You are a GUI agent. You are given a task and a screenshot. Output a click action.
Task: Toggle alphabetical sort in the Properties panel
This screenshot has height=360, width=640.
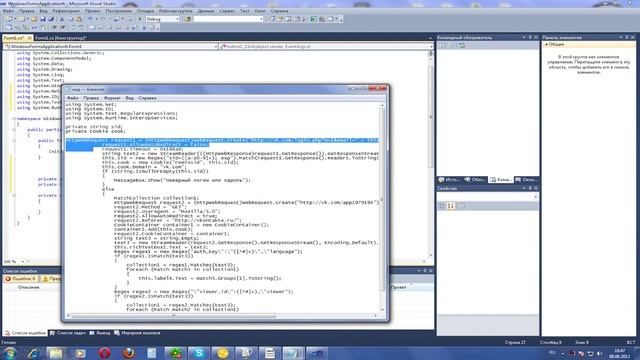tap(450, 206)
